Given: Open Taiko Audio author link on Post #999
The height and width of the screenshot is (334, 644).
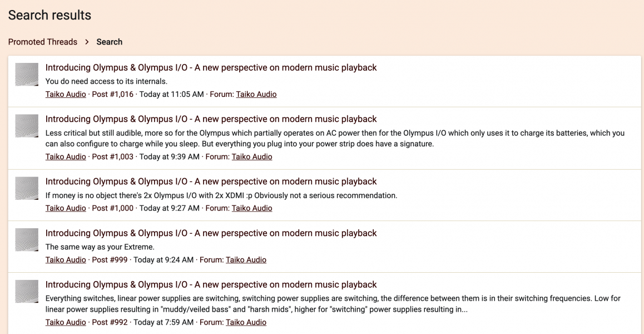Looking at the screenshot, I should 66,259.
